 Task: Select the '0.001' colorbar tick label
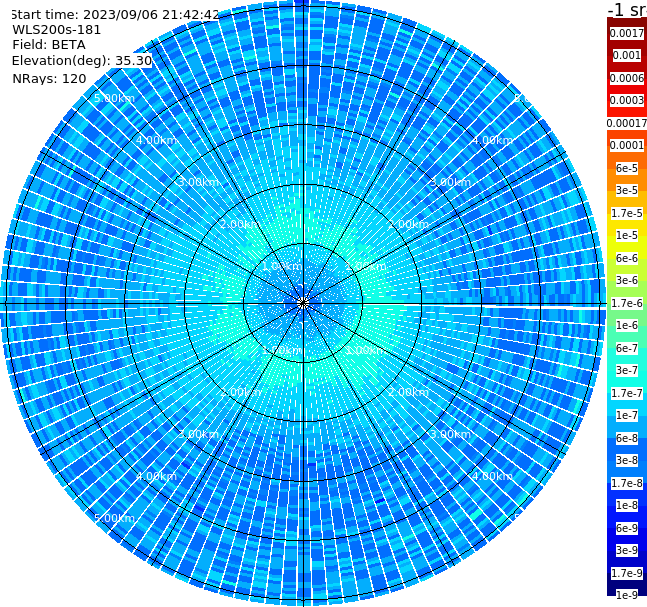coord(627,55)
